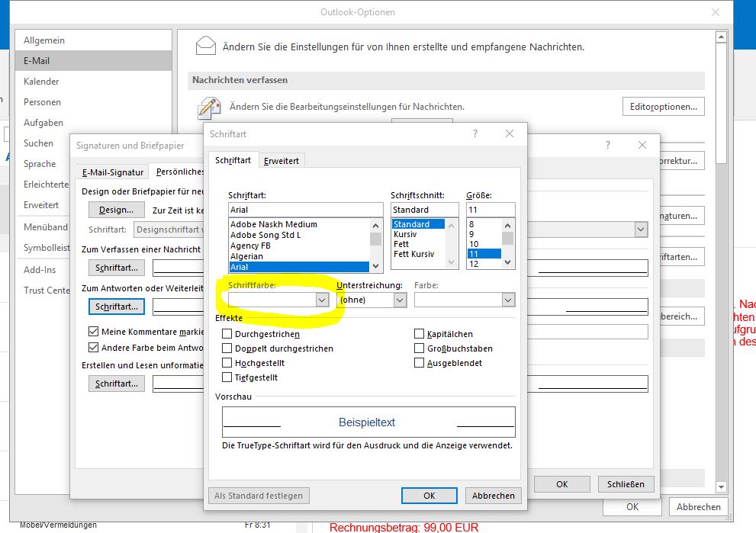Click the down arrow of the font name list
Image resolution: width=756 pixels, height=533 pixels.
click(375, 265)
